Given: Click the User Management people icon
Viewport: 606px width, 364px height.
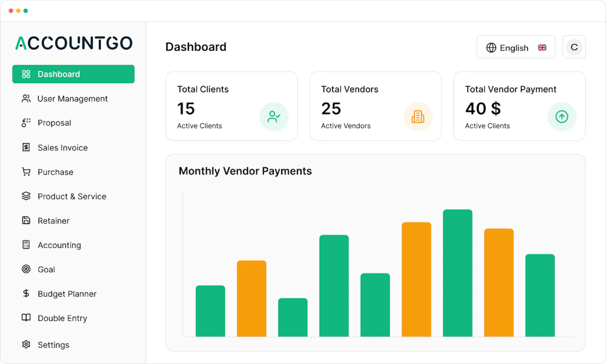Looking at the screenshot, I should point(26,99).
